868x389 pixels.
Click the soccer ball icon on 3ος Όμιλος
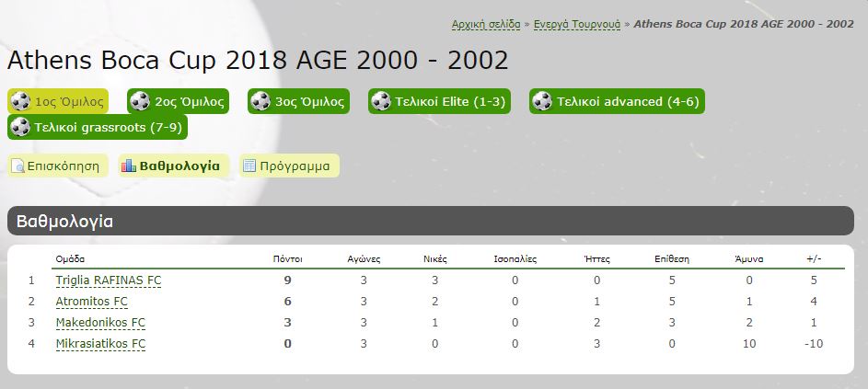point(260,101)
